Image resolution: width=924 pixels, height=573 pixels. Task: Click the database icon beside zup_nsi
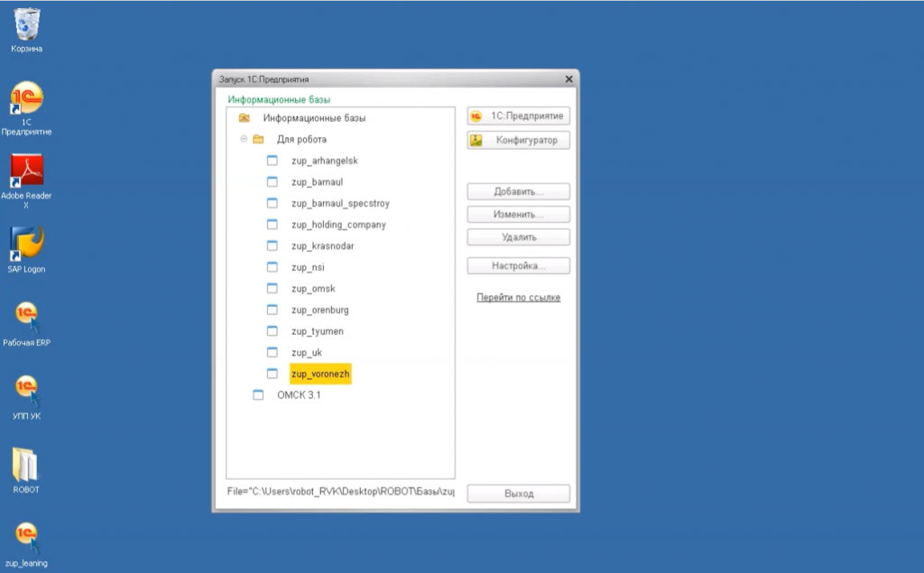click(273, 267)
